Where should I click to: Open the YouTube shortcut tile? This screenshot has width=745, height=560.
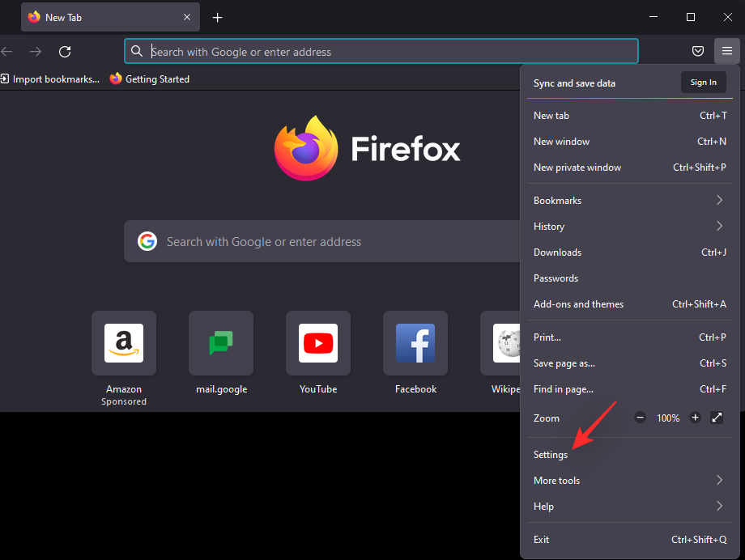coord(318,343)
